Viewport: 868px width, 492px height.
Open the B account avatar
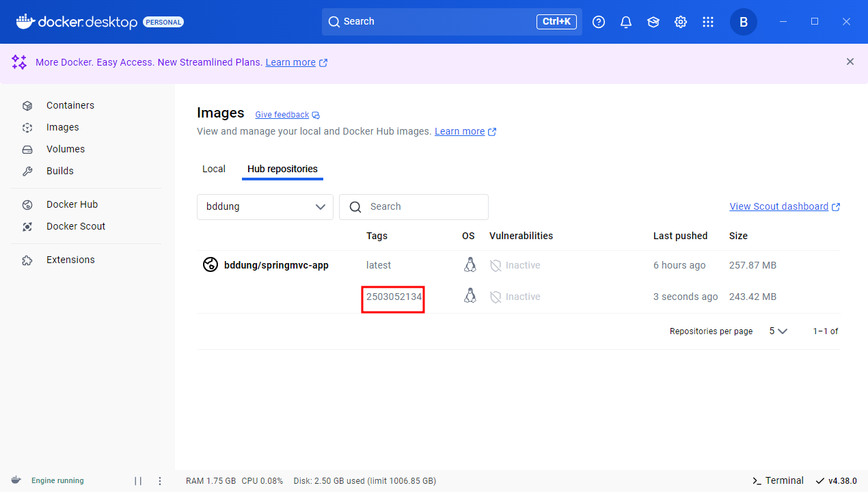coord(744,22)
